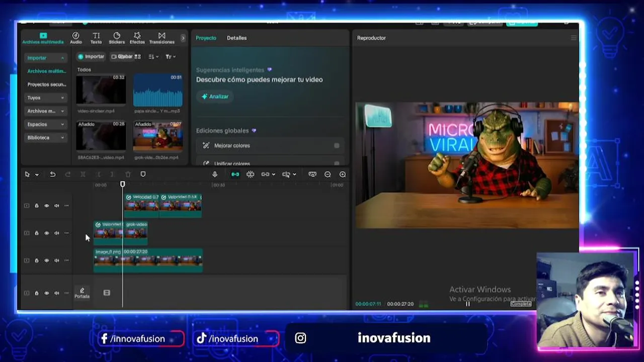The height and width of the screenshot is (362, 644).
Task: Zoom in the timeline
Action: [343, 174]
